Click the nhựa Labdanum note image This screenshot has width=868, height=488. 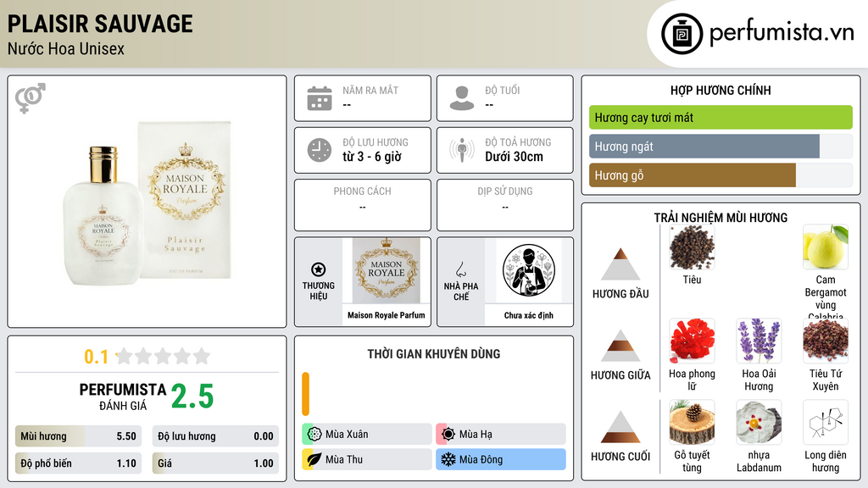tap(759, 423)
